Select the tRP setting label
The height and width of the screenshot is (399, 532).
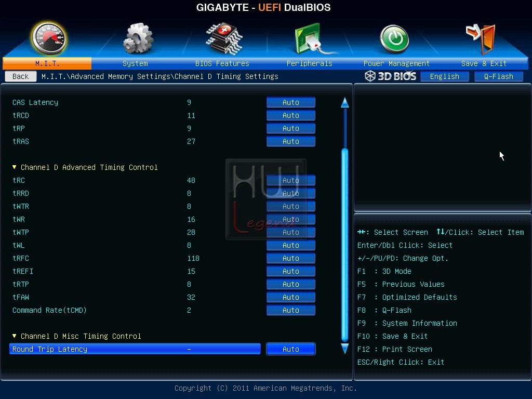tap(19, 128)
